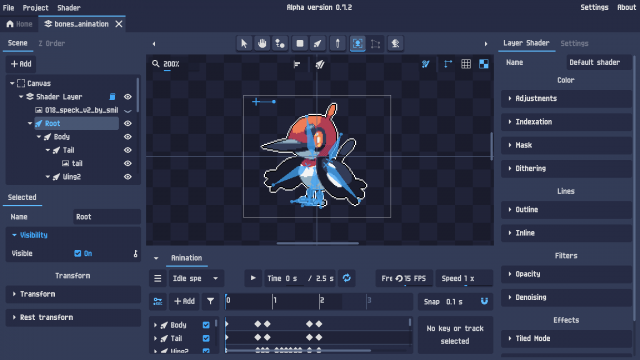This screenshot has width=640, height=360.
Task: Select the arrow pointer tool
Action: pos(244,43)
